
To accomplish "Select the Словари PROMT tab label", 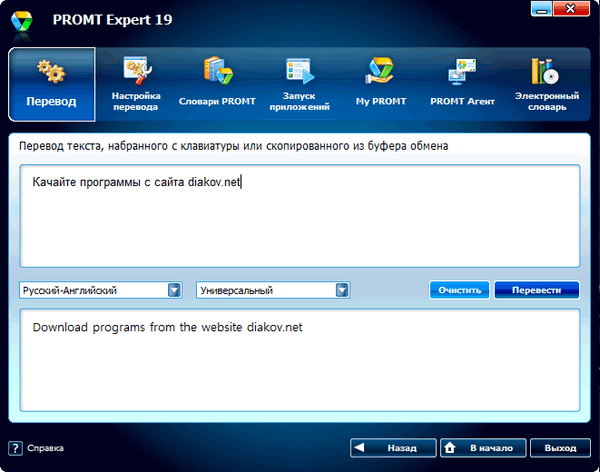I will [x=217, y=101].
